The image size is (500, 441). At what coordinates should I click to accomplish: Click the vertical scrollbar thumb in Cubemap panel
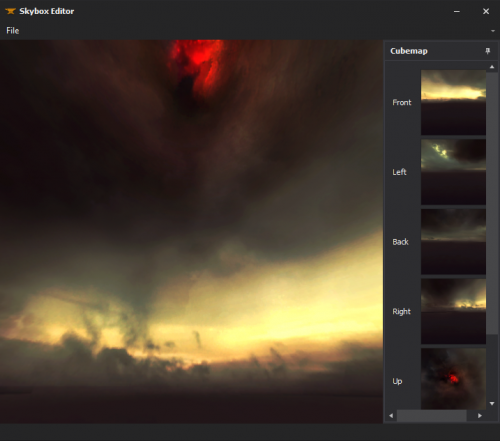point(492,203)
